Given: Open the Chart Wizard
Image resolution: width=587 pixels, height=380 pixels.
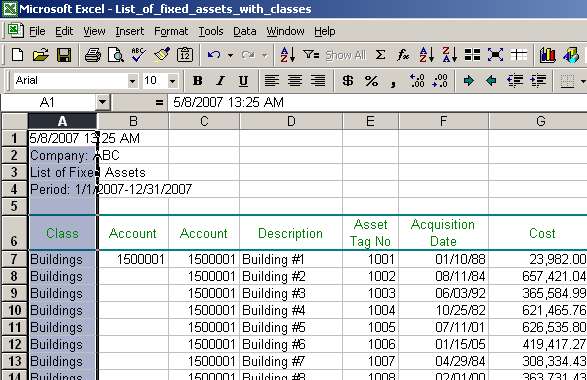Looking at the screenshot, I should pos(547,55).
